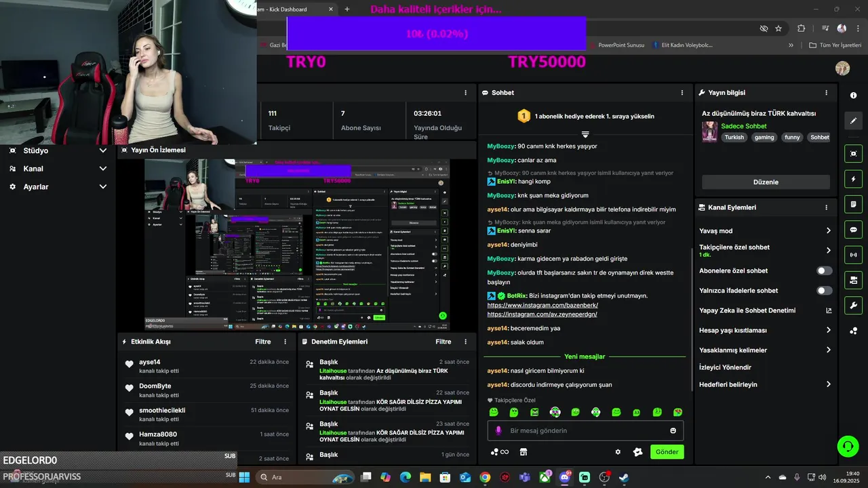Open the profile avatar in the dashboard header
This screenshot has height=488, width=868.
pyautogui.click(x=842, y=68)
